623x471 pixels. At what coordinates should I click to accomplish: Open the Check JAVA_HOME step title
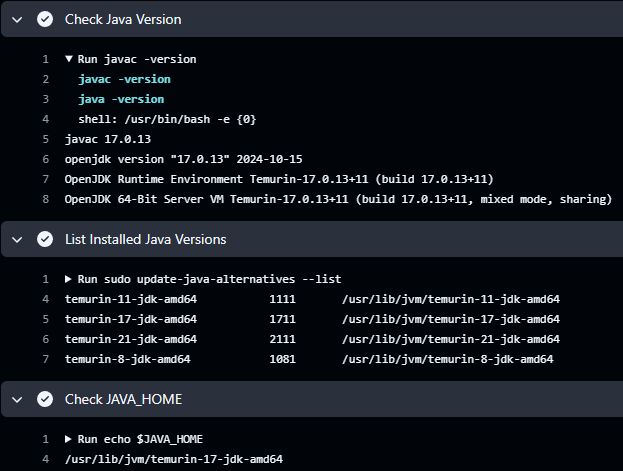(x=123, y=399)
